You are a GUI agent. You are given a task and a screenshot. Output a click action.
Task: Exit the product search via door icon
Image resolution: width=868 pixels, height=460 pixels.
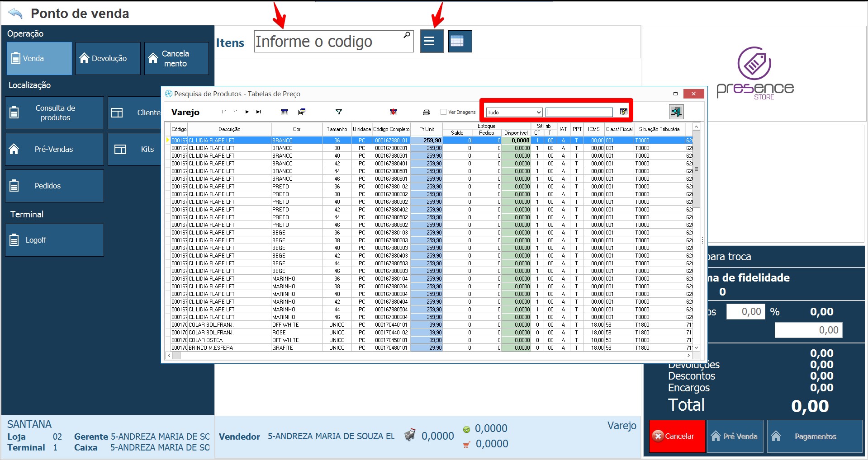(676, 112)
